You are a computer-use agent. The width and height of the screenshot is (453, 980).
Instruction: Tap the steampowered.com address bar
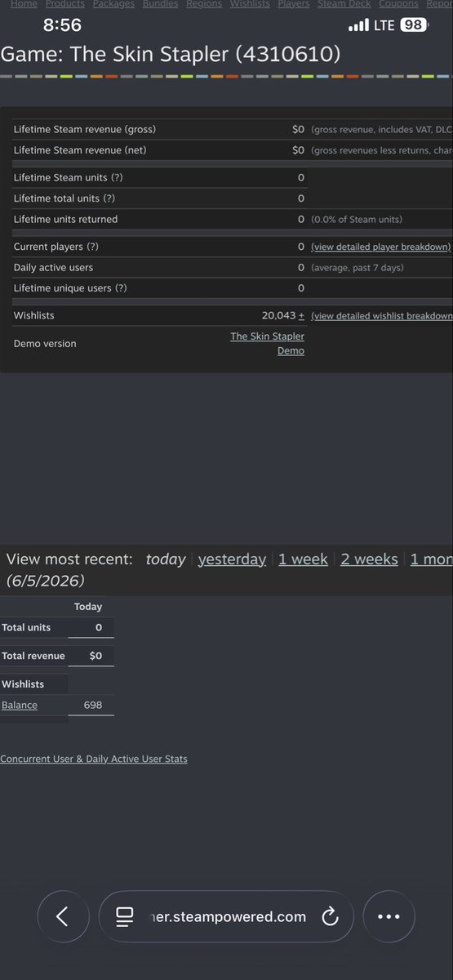click(227, 917)
